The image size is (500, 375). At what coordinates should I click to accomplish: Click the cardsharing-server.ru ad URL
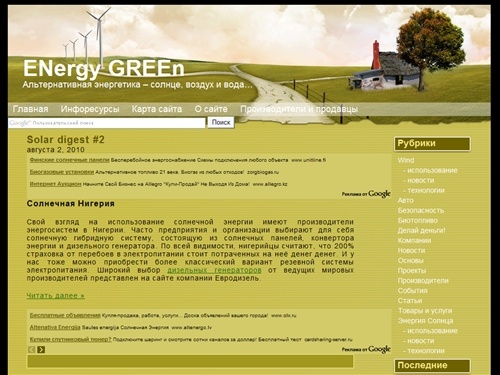328,339
